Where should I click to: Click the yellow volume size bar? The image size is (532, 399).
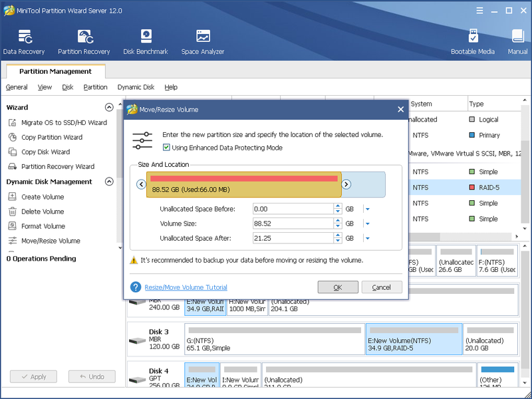click(243, 184)
